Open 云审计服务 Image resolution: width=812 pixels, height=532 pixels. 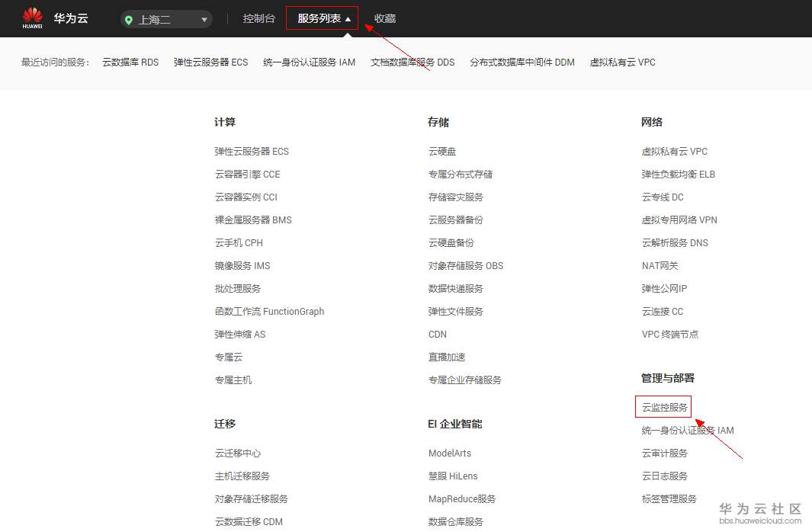[664, 453]
